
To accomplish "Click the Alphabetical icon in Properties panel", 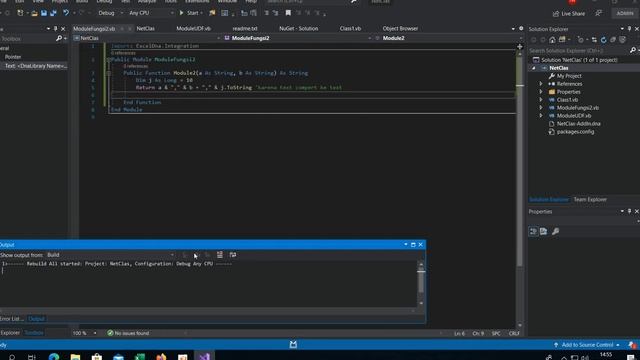I will tap(544, 231).
